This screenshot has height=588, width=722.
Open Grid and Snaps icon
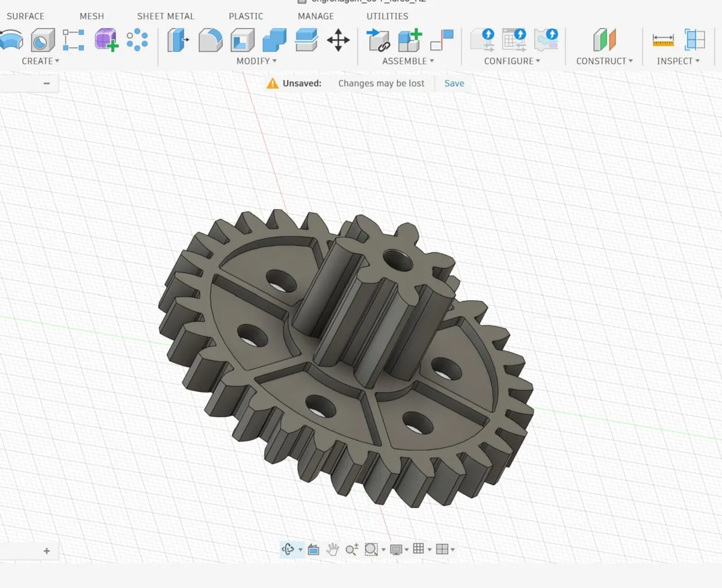419,548
